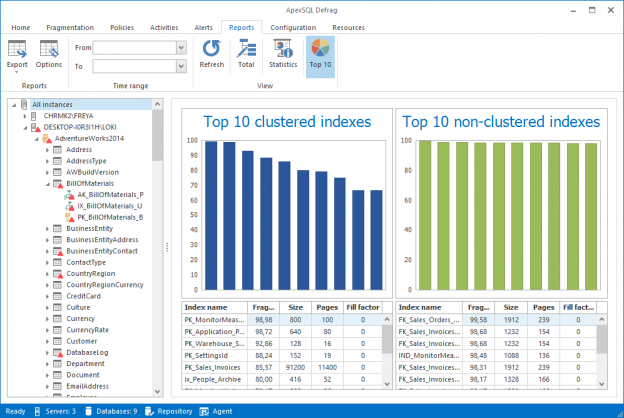The height and width of the screenshot is (418, 624).
Task: Sort clustered table by Index name header
Action: tap(215, 307)
